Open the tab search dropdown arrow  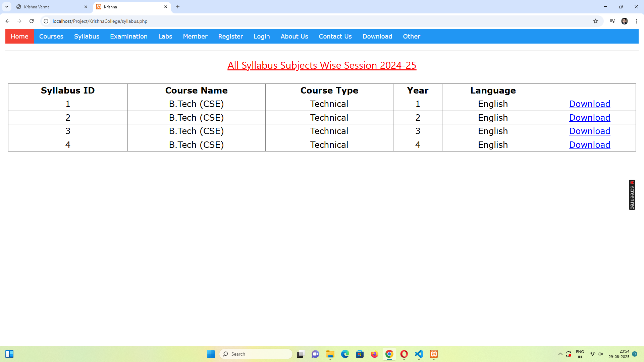7,7
